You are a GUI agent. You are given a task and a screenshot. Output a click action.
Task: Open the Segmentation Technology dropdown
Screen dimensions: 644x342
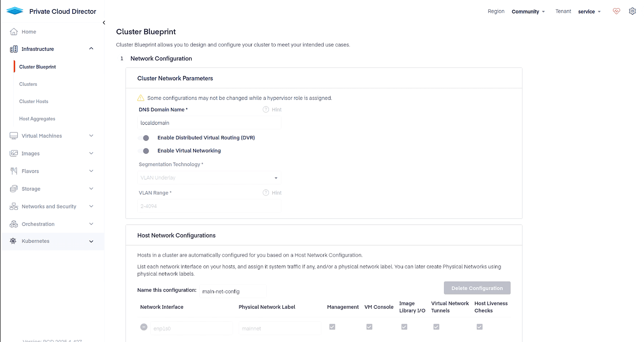(x=209, y=178)
